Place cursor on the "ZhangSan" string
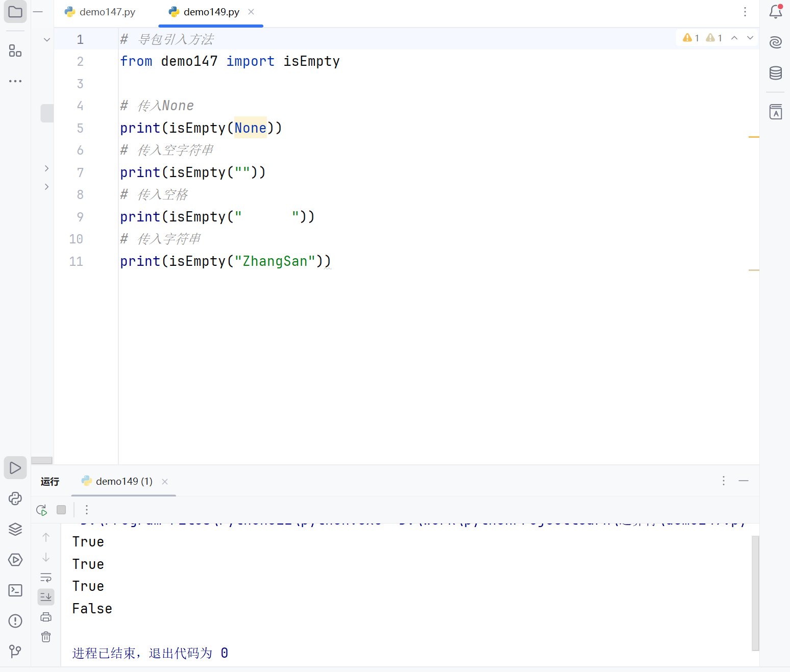Screen dimensions: 790x672 275,261
